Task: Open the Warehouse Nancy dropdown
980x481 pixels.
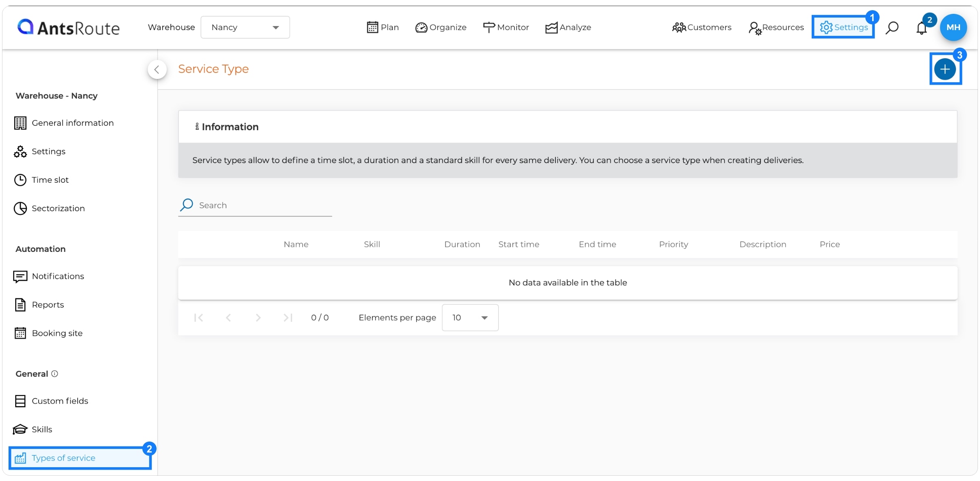Action: (x=245, y=27)
